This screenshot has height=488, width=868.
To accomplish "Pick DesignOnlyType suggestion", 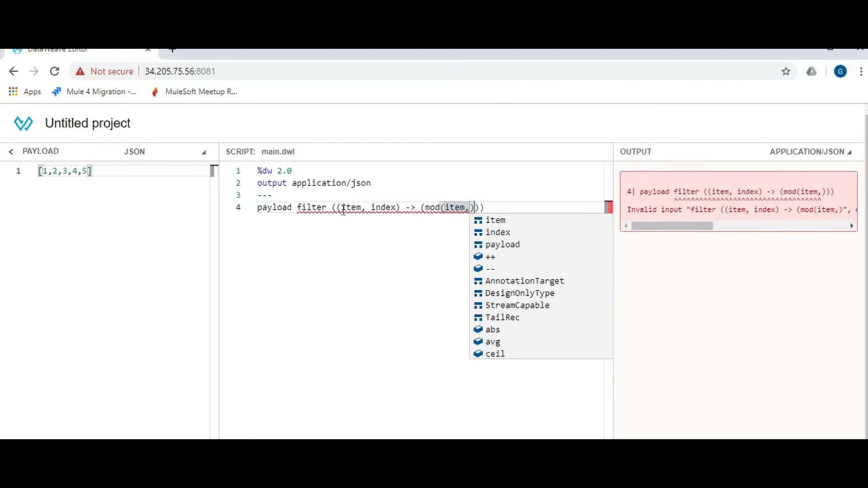I will (x=540, y=293).
